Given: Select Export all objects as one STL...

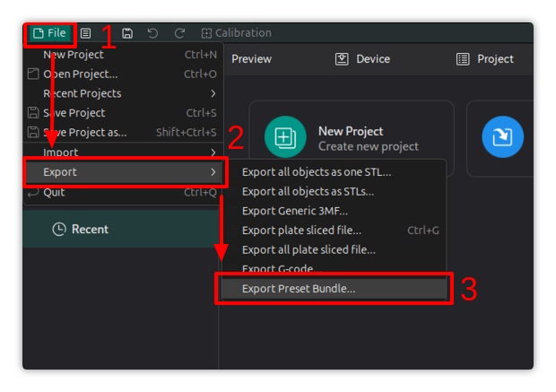Looking at the screenshot, I should point(334,172).
